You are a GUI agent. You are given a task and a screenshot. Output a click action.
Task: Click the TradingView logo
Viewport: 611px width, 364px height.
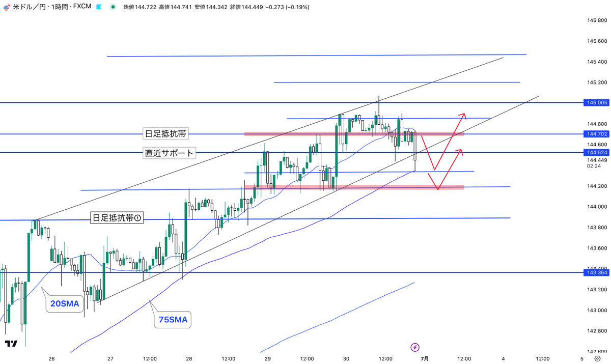(11, 344)
